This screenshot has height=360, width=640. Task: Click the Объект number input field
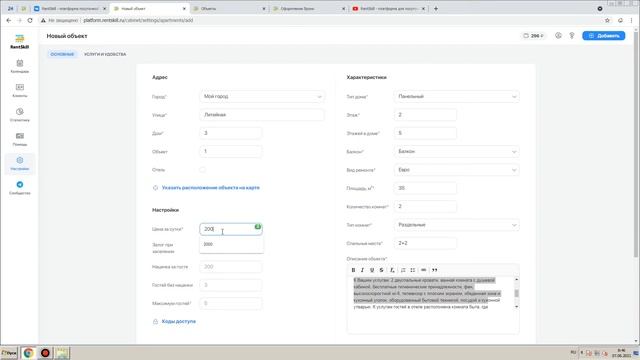[x=231, y=151]
